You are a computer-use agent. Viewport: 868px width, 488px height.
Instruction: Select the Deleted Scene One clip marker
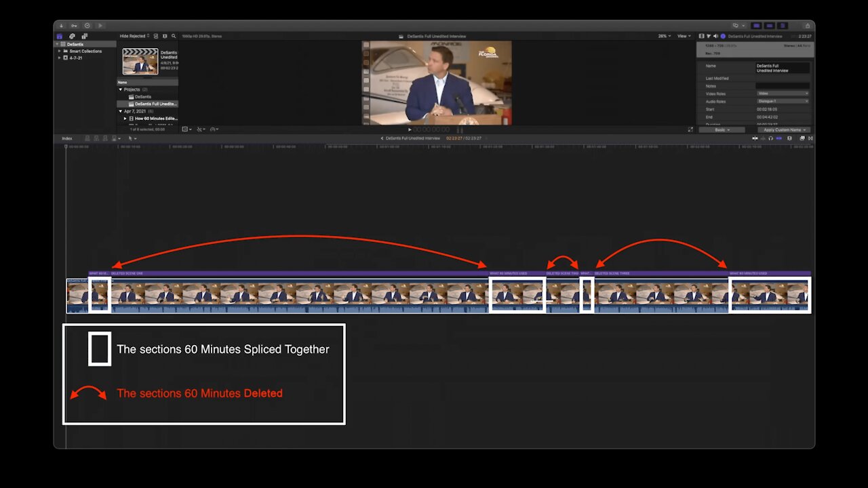tap(298, 273)
